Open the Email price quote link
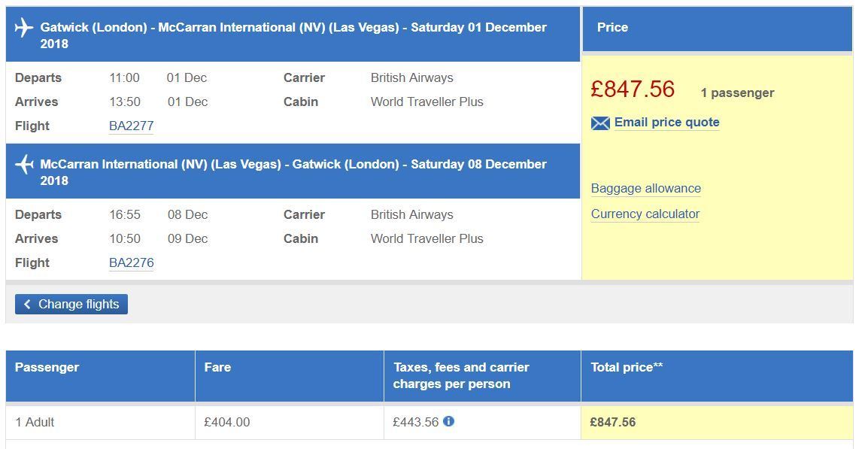This screenshot has width=868, height=449. 666,123
